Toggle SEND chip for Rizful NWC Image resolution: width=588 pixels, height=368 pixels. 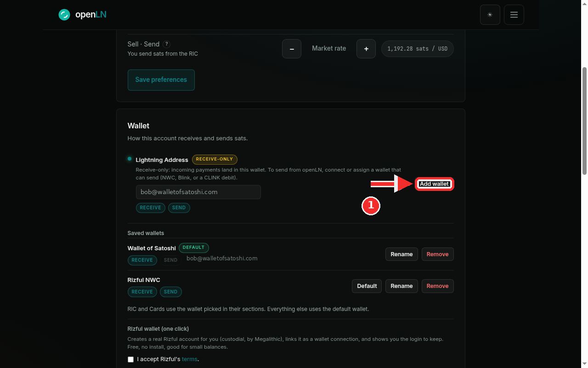pyautogui.click(x=171, y=292)
